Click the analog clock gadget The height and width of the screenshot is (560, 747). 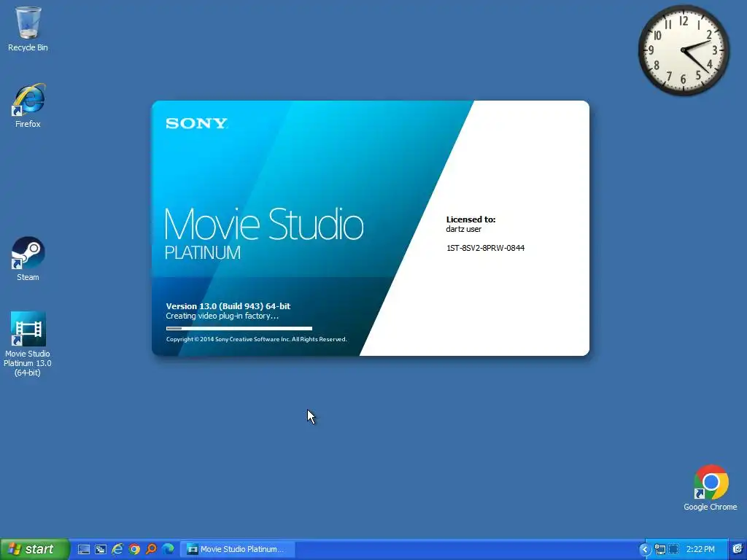684,50
